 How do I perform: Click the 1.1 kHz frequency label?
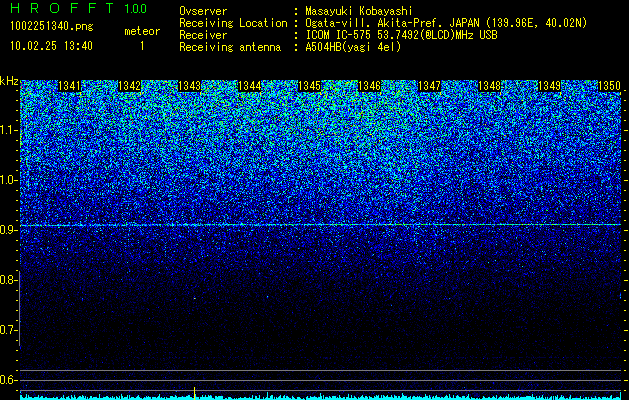[8, 130]
